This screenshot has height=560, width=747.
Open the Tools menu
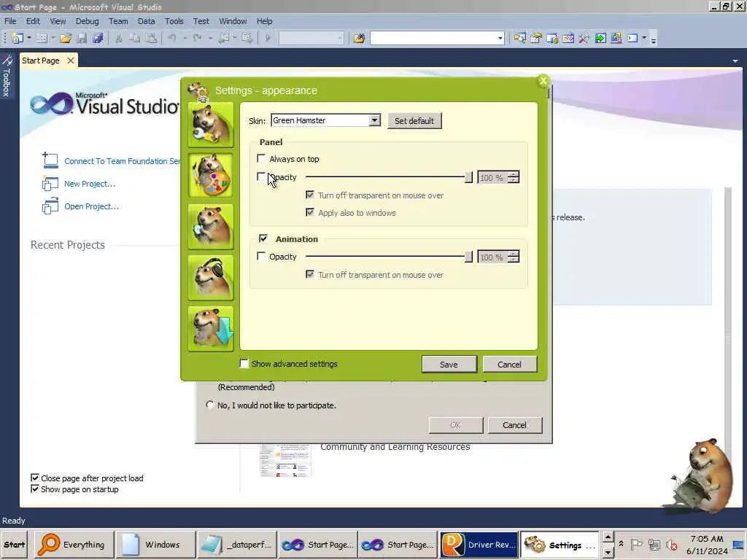tap(174, 21)
